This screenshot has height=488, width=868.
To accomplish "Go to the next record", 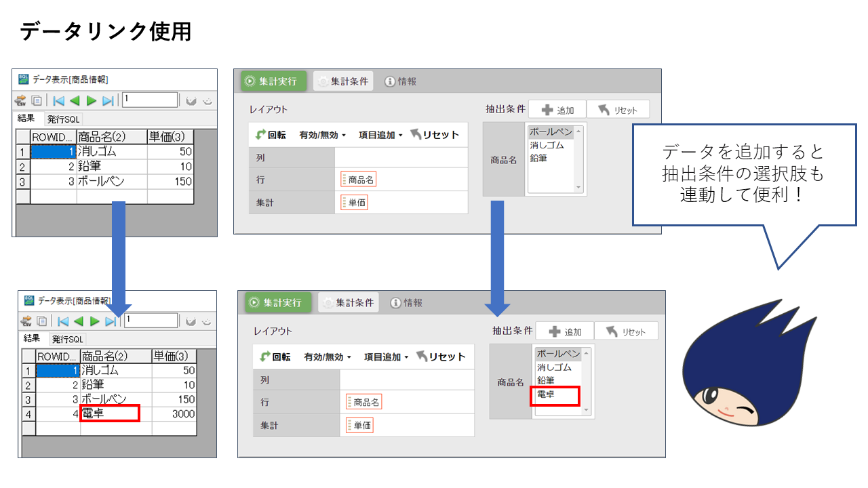I will coord(91,100).
